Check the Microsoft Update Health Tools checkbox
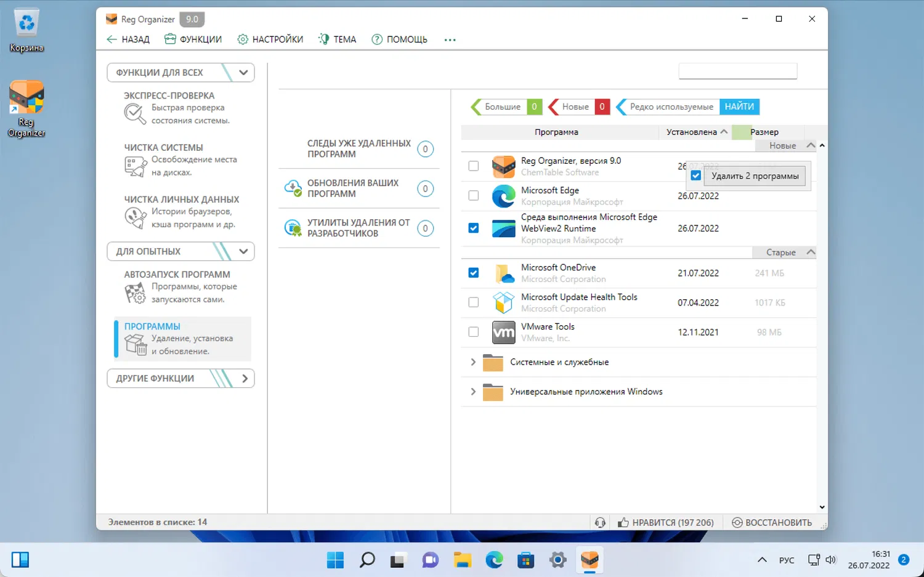The image size is (924, 577). tap(473, 302)
